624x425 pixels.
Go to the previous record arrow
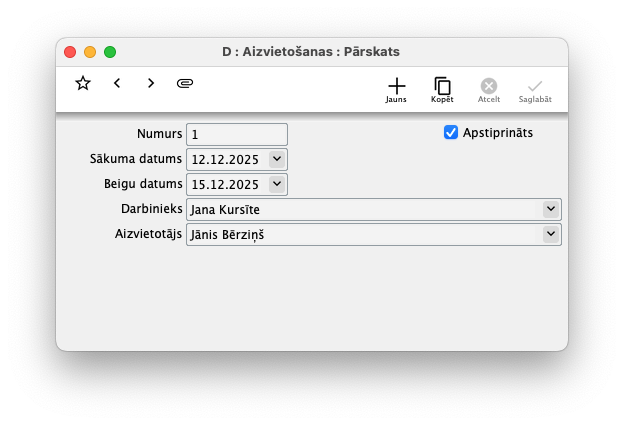point(117,83)
